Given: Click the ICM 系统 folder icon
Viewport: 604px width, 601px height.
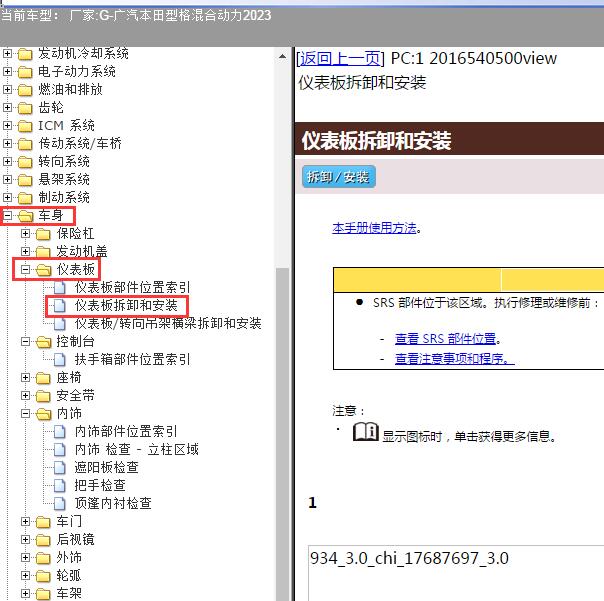Looking at the screenshot, I should (x=25, y=126).
